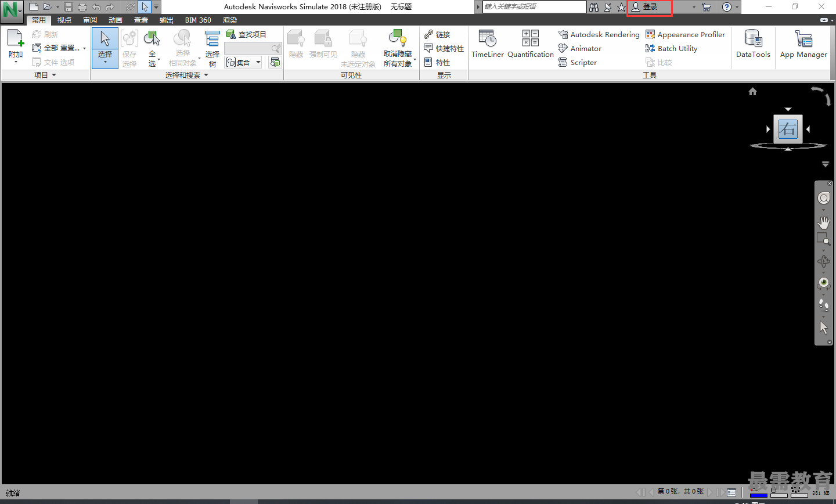
Task: Expand the Open file dropdown arrow
Action: click(57, 7)
